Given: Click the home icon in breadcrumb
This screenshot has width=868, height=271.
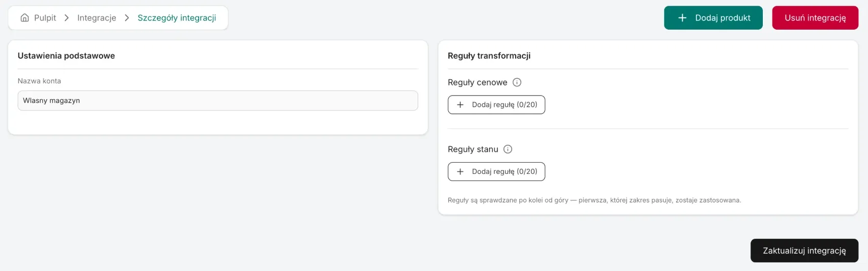Looking at the screenshot, I should click(x=25, y=18).
